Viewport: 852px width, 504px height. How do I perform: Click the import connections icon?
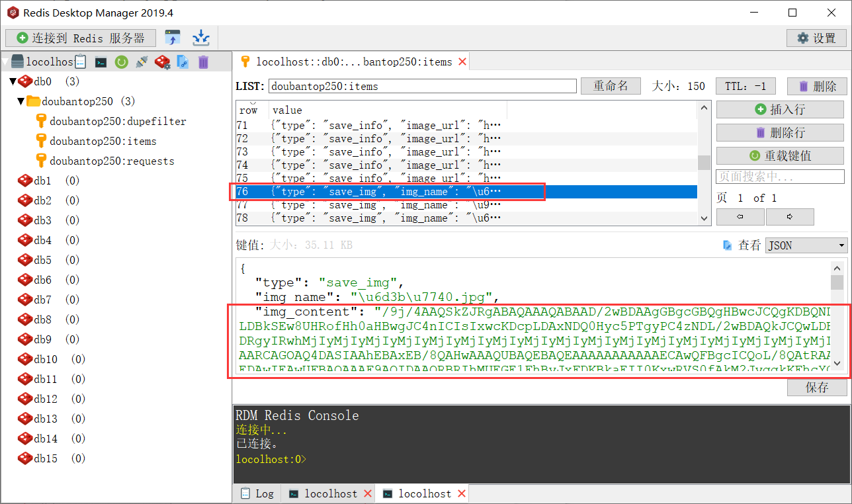click(173, 38)
